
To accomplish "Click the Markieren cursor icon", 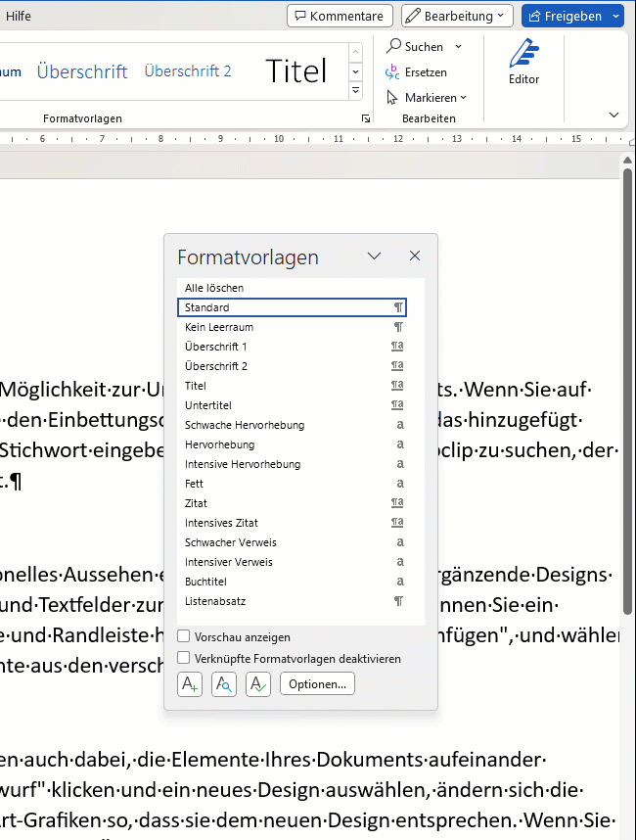I will pyautogui.click(x=393, y=97).
